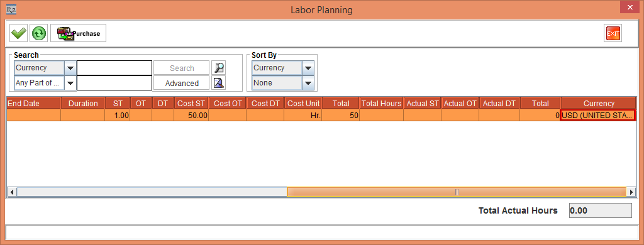Focus the second search text field

[114, 83]
